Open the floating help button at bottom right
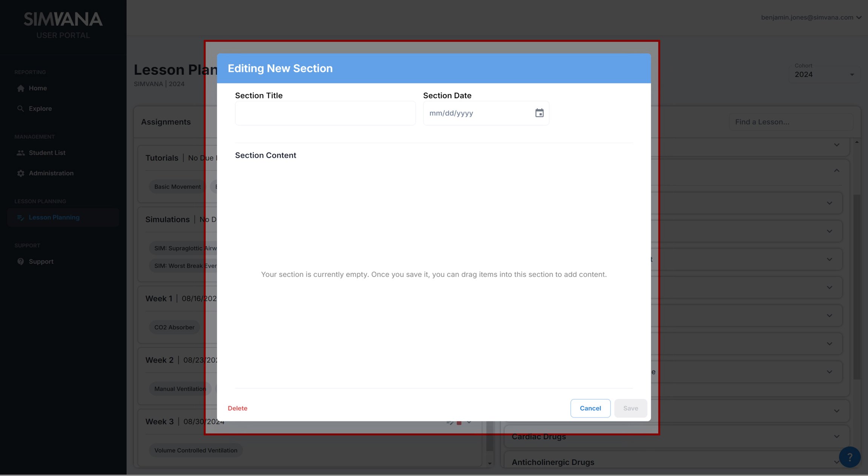Image resolution: width=868 pixels, height=476 pixels. [x=849, y=457]
